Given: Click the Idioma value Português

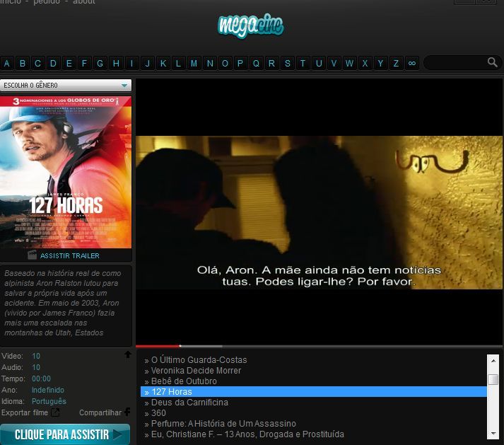Looking at the screenshot, I should [49, 401].
